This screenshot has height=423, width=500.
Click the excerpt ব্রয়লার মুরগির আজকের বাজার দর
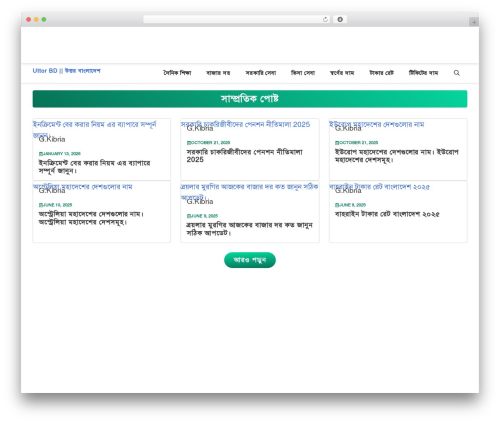(x=249, y=229)
